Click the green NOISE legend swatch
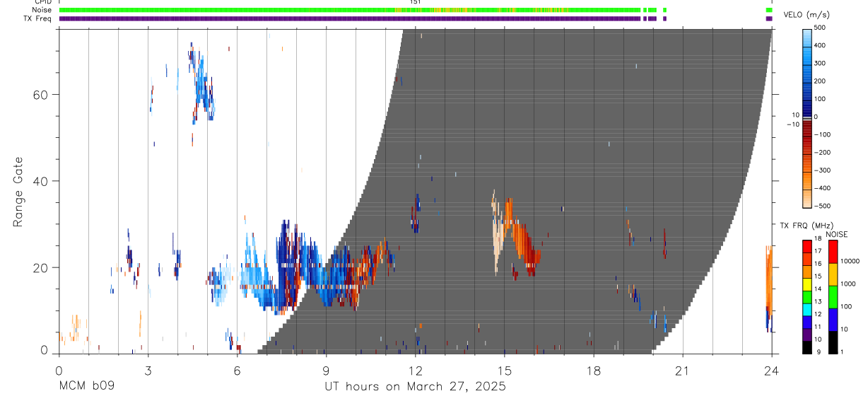This screenshot has width=868, height=401. click(833, 297)
